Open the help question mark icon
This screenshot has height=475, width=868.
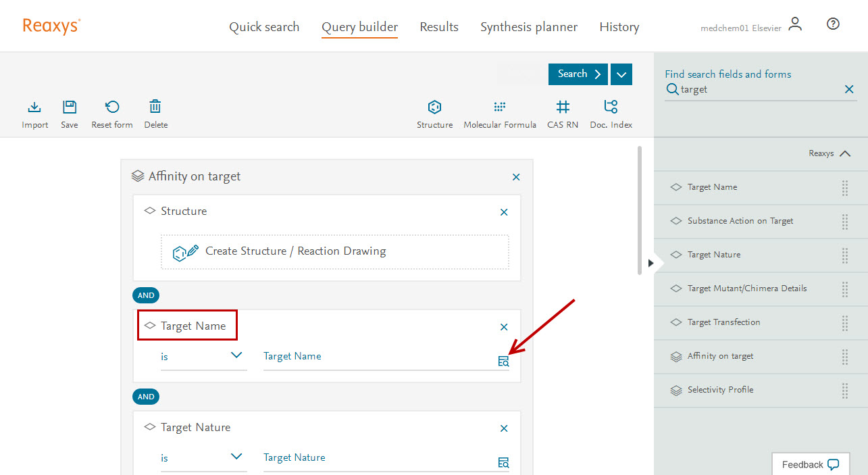[833, 24]
